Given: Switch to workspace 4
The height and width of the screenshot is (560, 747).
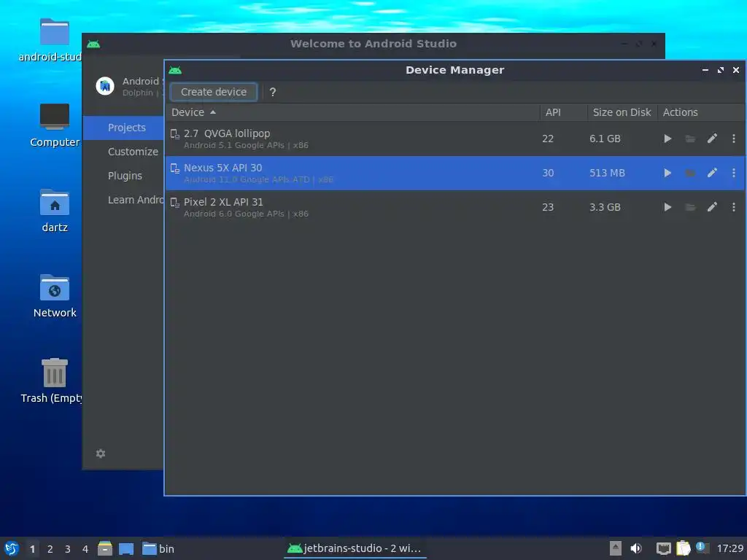Looking at the screenshot, I should [85, 549].
